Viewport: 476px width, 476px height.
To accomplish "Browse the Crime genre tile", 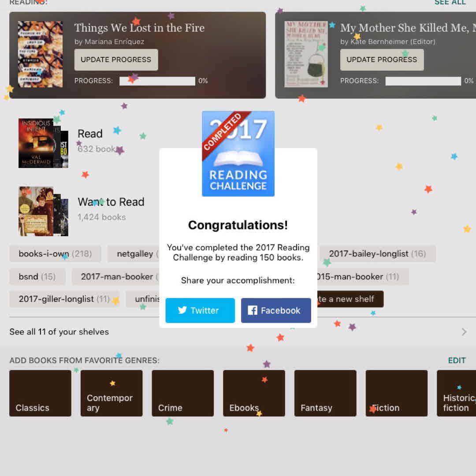I will point(183,393).
